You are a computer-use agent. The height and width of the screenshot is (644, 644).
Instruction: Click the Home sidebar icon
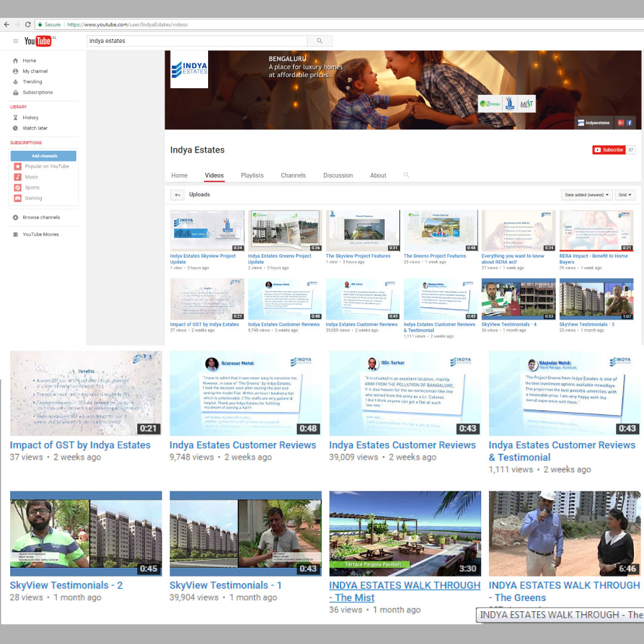point(16,60)
